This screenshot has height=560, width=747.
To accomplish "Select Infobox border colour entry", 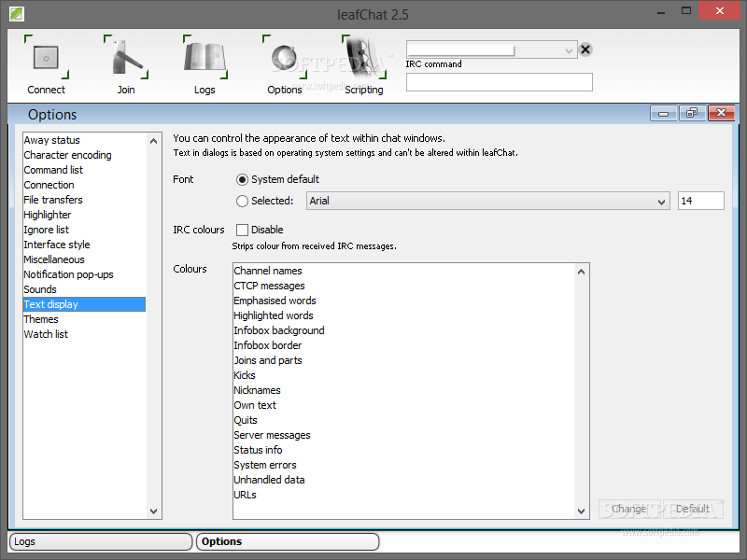I will coord(403,345).
